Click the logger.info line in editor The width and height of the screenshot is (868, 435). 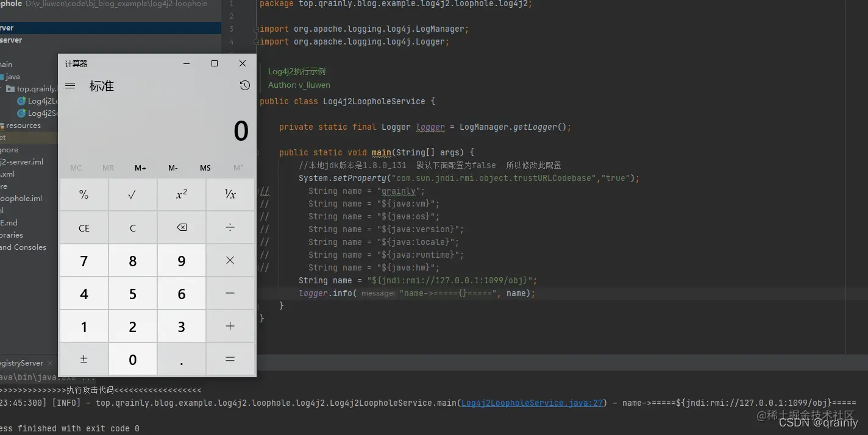417,293
